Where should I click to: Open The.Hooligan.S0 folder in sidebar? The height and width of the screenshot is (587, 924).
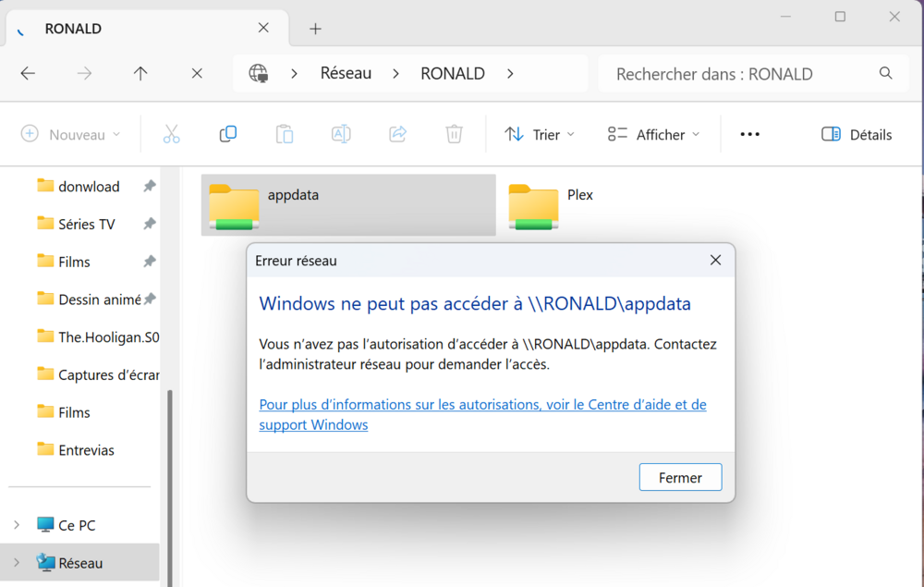point(97,337)
